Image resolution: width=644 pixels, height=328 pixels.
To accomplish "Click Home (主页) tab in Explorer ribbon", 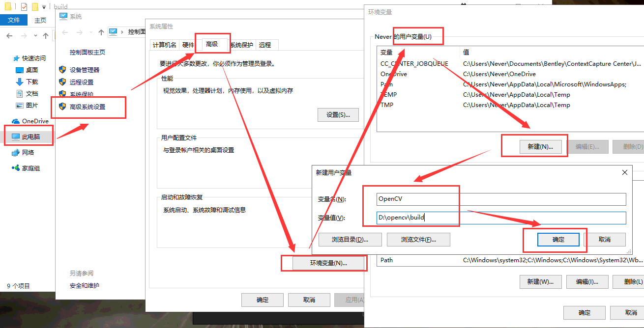I will pyautogui.click(x=40, y=20).
